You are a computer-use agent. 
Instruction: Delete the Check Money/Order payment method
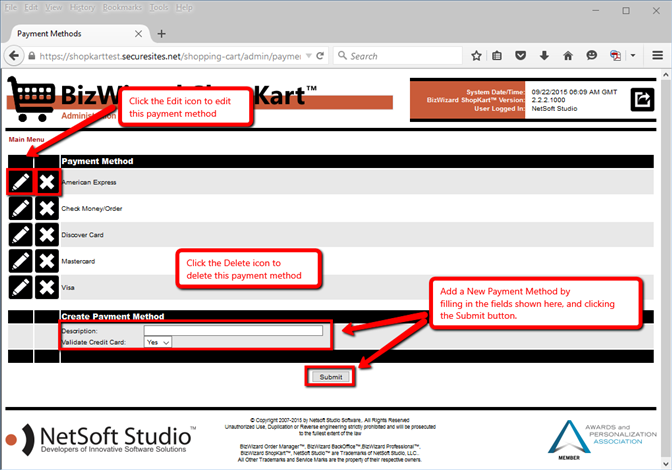(47, 209)
